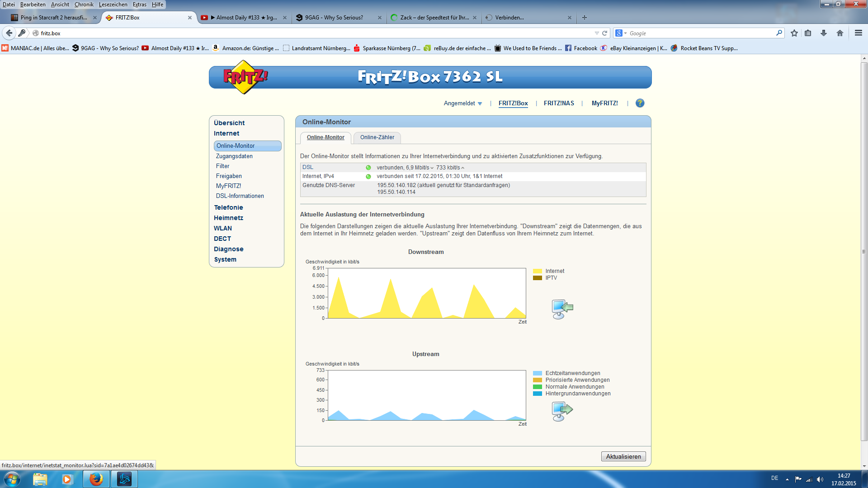Screen dimensions: 868x488
Task: Switch to the Online-Zähler tab
Action: pyautogui.click(x=377, y=137)
